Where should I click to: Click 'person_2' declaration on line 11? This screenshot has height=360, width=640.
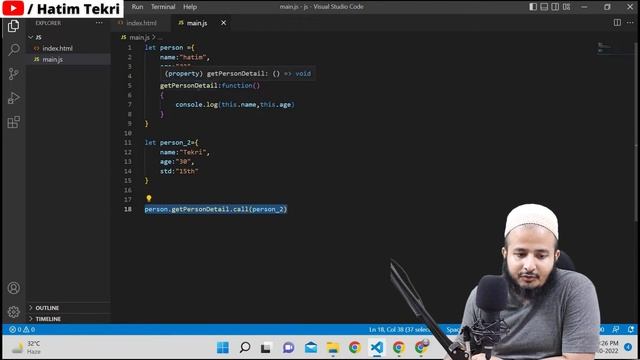click(x=176, y=143)
